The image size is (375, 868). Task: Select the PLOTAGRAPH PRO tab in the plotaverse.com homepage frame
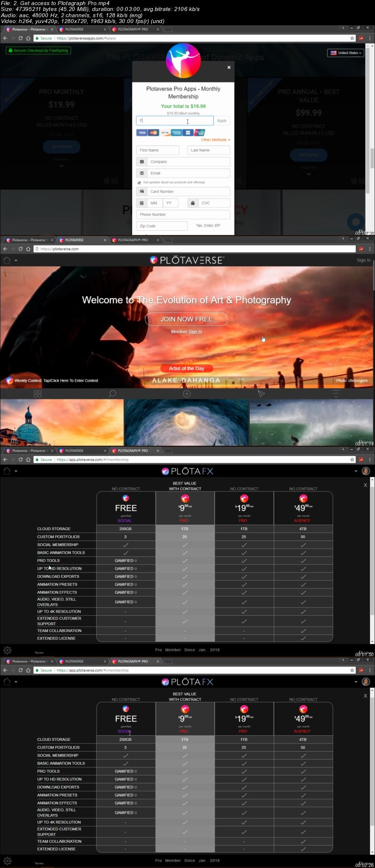click(135, 240)
